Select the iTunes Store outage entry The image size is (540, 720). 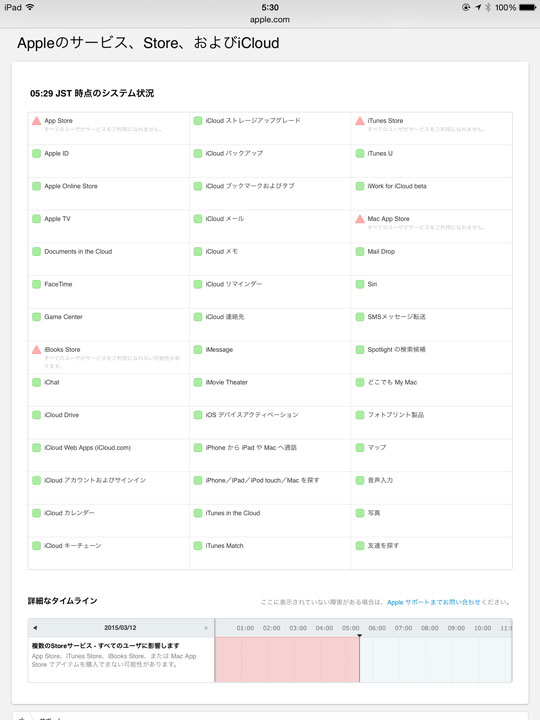432,129
